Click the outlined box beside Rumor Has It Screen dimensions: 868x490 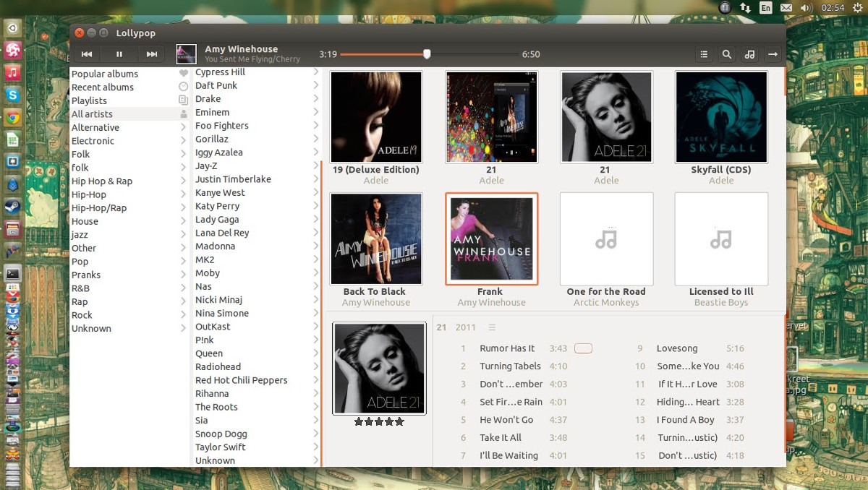[x=583, y=348]
